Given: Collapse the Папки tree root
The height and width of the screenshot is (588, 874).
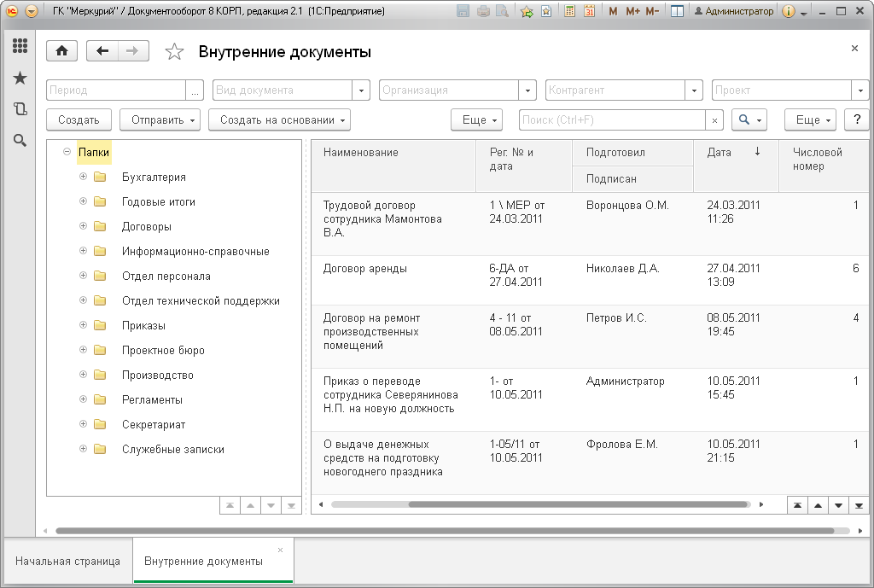Looking at the screenshot, I should (x=67, y=152).
